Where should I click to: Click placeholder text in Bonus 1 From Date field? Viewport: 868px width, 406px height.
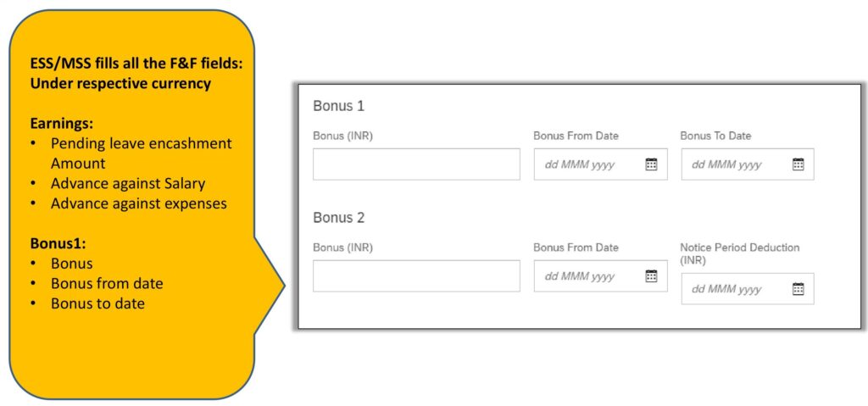point(580,165)
